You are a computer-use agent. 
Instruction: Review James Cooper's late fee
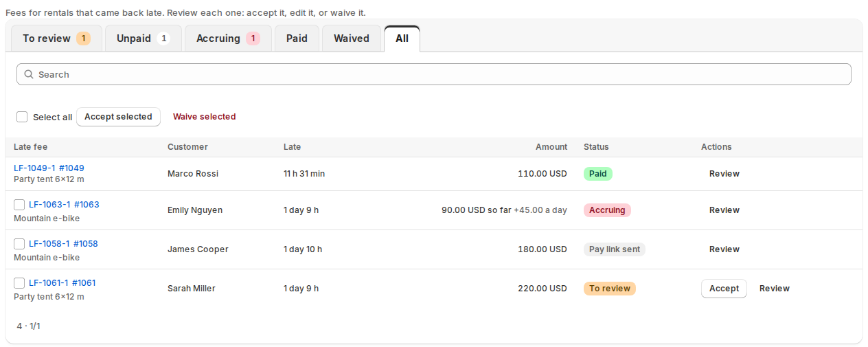[x=724, y=249]
